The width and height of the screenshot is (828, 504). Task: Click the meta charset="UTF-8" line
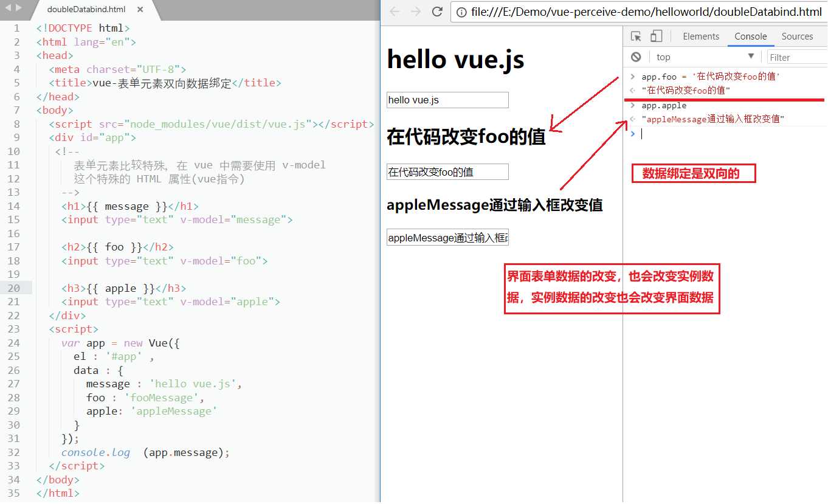[117, 69]
